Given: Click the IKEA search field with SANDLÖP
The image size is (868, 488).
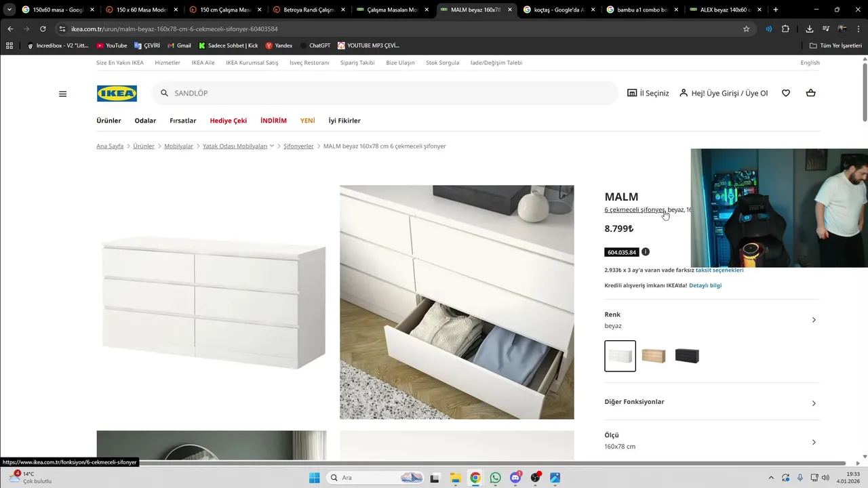Looking at the screenshot, I should 385,93.
